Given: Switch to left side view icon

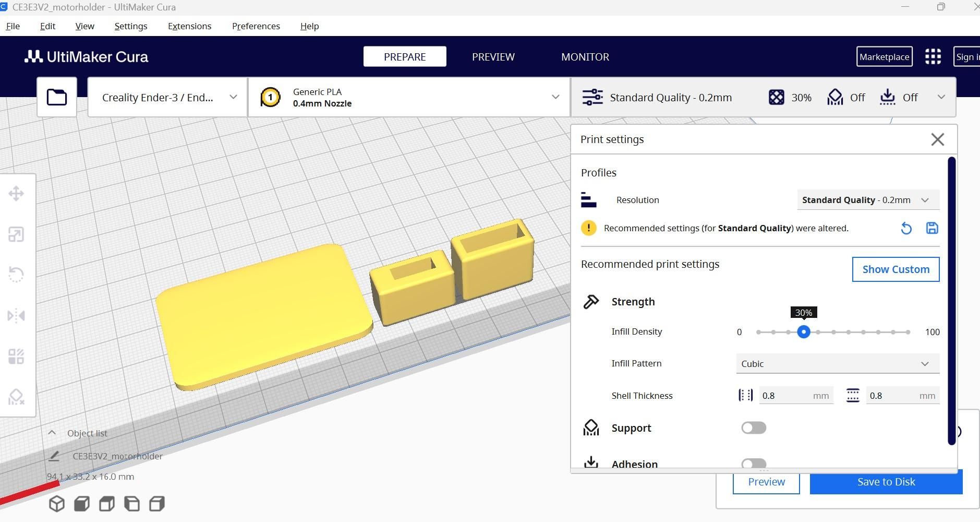Looking at the screenshot, I should tap(132, 504).
